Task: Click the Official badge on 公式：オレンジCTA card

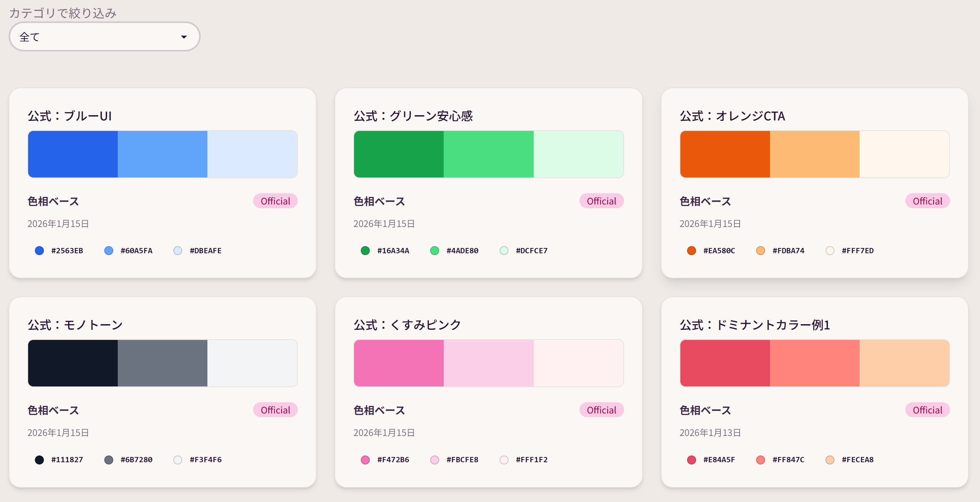Action: 927,201
